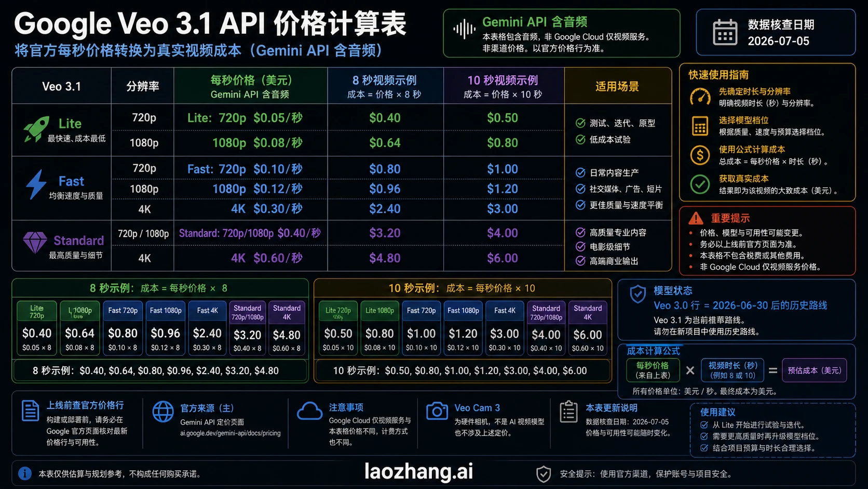The height and width of the screenshot is (489, 868).
Task: Select the 每秒价格（美元）column header
Action: point(251,86)
